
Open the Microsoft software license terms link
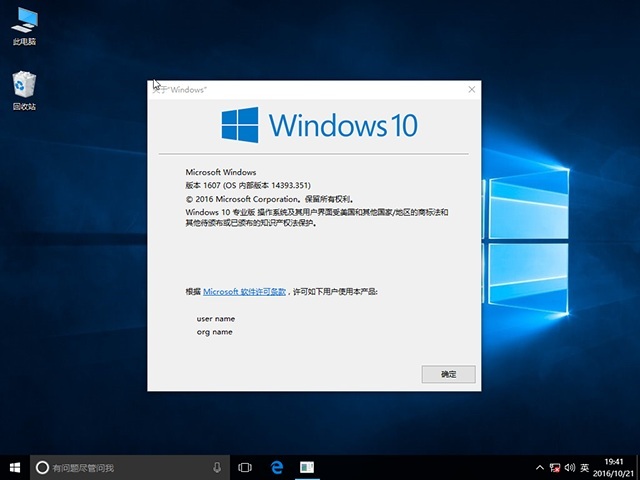click(245, 291)
